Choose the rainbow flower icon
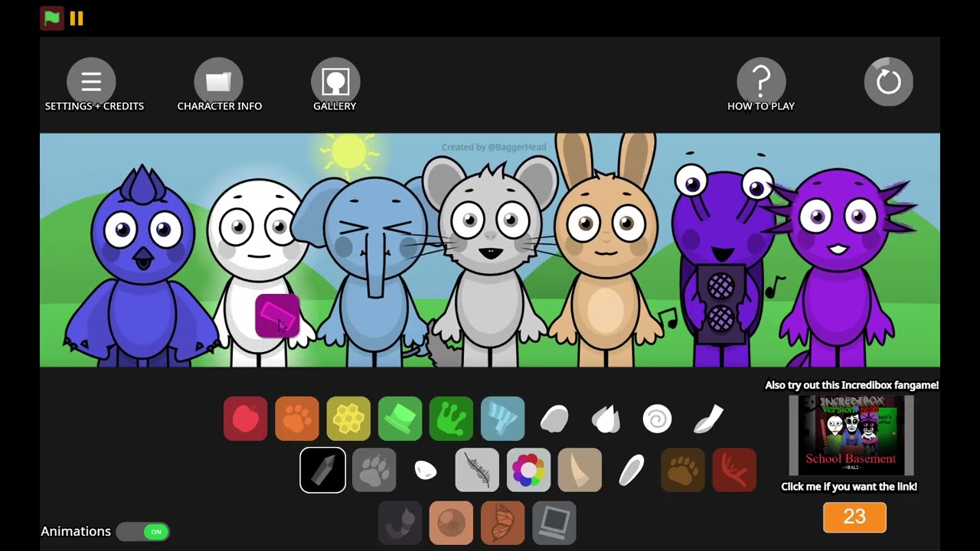 click(x=528, y=470)
